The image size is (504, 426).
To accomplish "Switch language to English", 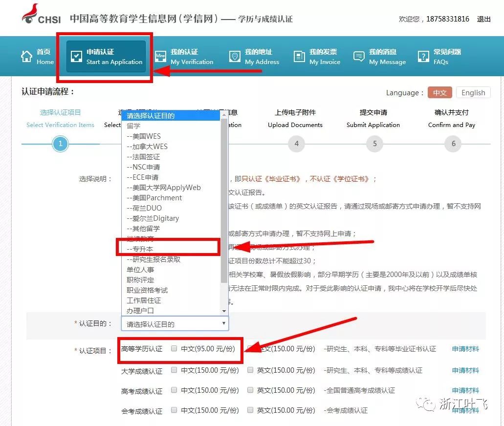I will point(473,92).
